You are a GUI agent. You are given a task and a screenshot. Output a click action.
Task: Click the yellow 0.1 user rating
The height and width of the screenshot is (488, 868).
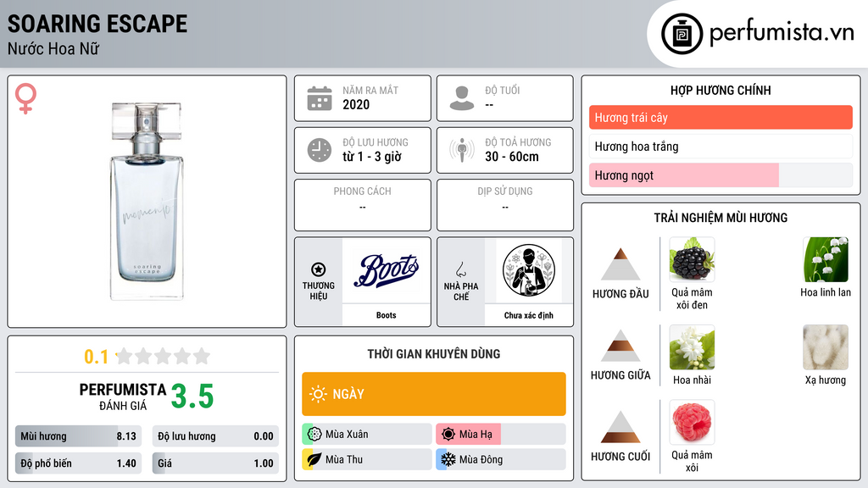click(x=97, y=357)
